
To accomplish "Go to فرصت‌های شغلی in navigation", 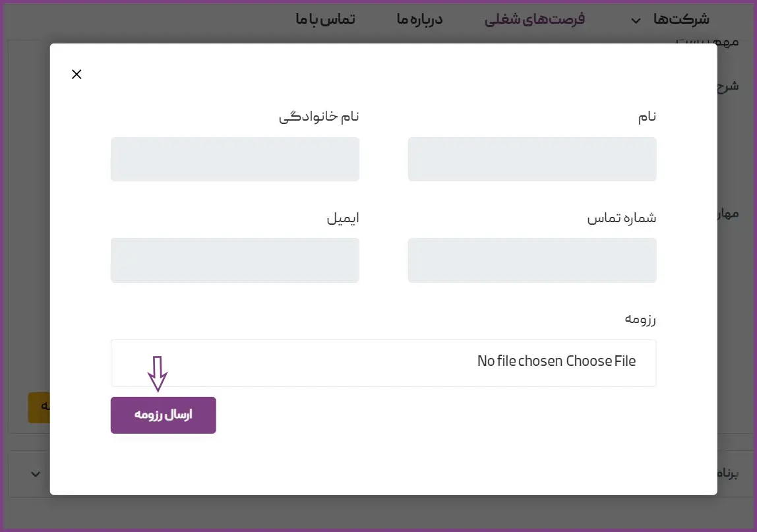I will tap(535, 19).
